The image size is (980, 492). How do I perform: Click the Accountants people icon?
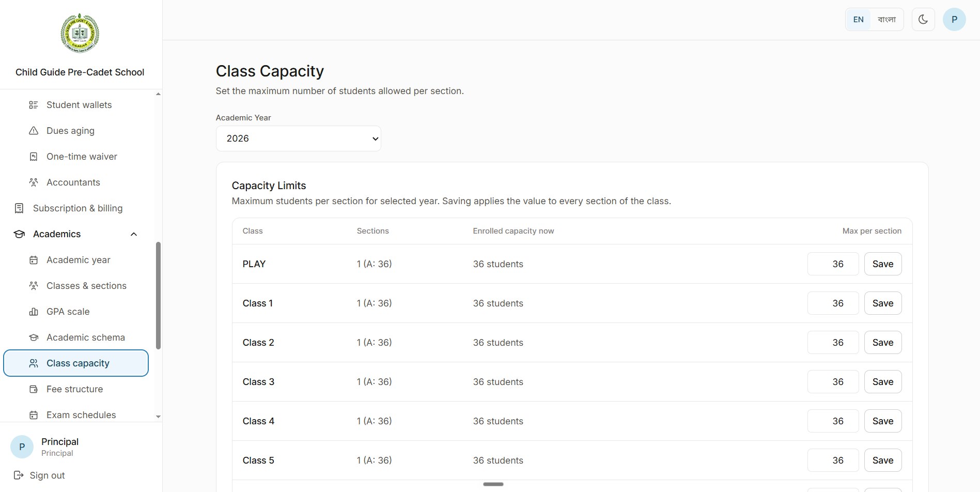[x=34, y=182]
